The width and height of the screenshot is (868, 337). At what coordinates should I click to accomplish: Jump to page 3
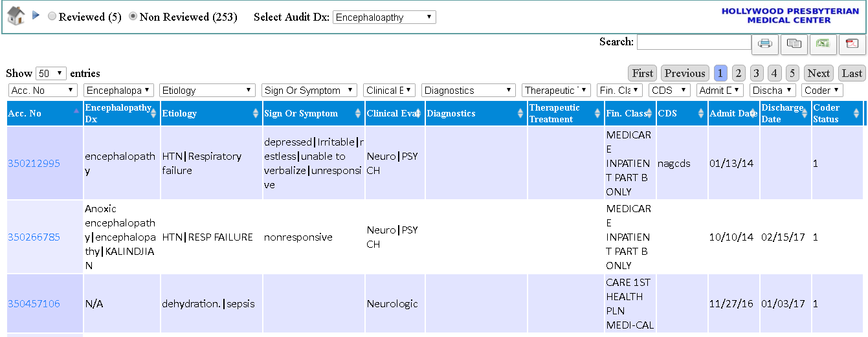click(757, 73)
